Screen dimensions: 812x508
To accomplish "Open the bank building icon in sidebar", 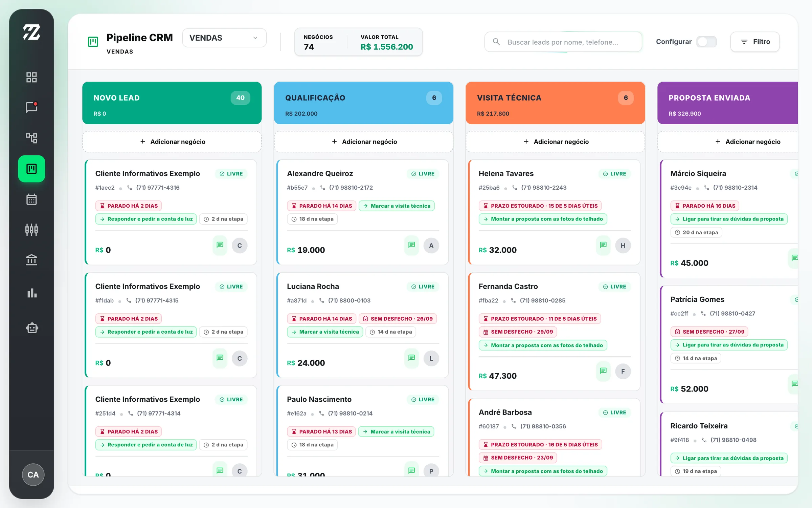I will (x=31, y=260).
